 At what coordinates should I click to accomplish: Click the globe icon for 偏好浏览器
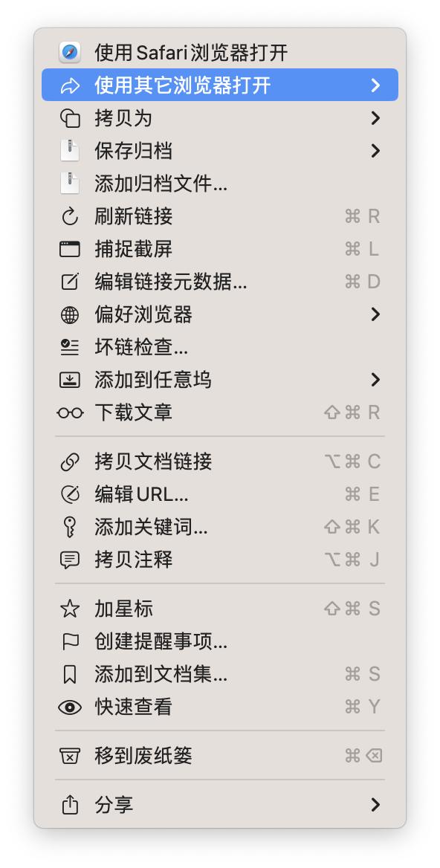[70, 314]
